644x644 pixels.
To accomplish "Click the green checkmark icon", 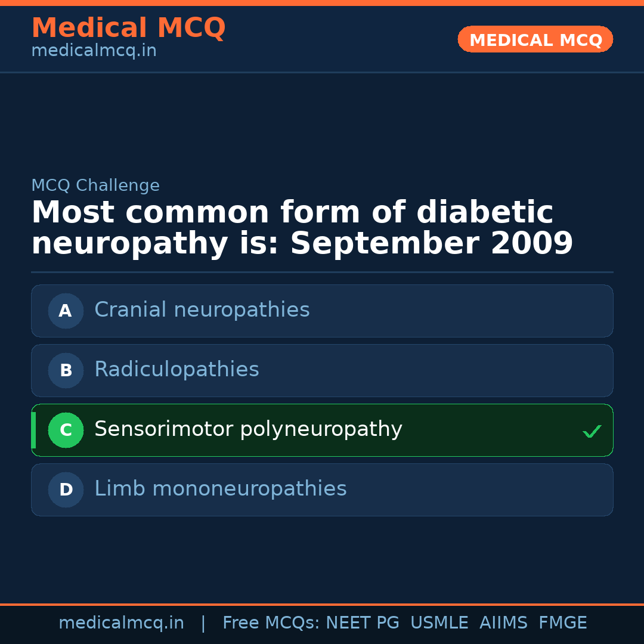I will (x=592, y=431).
